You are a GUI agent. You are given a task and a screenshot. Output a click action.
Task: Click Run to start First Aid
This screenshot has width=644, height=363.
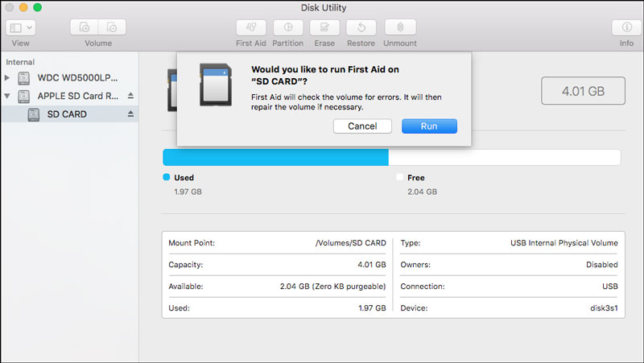428,126
